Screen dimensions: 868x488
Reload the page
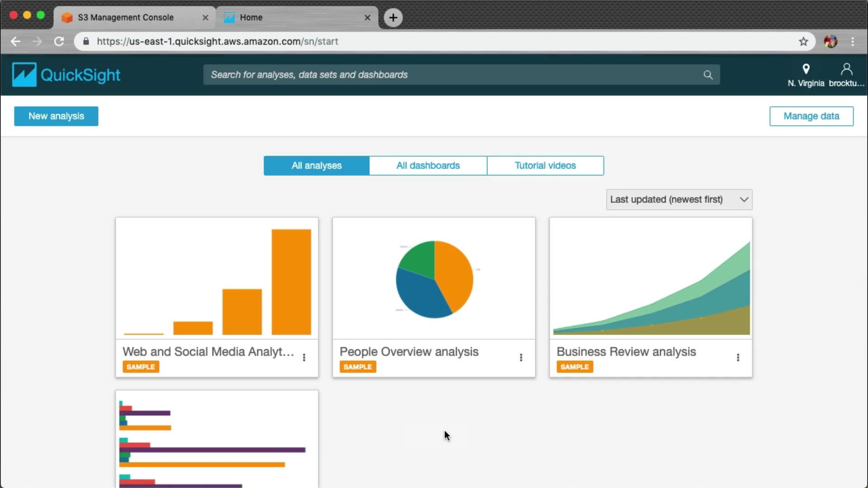[x=59, y=42]
